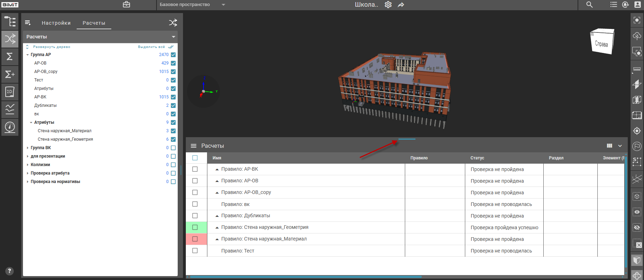Click the speedometer dashboard icon

pos(10,127)
